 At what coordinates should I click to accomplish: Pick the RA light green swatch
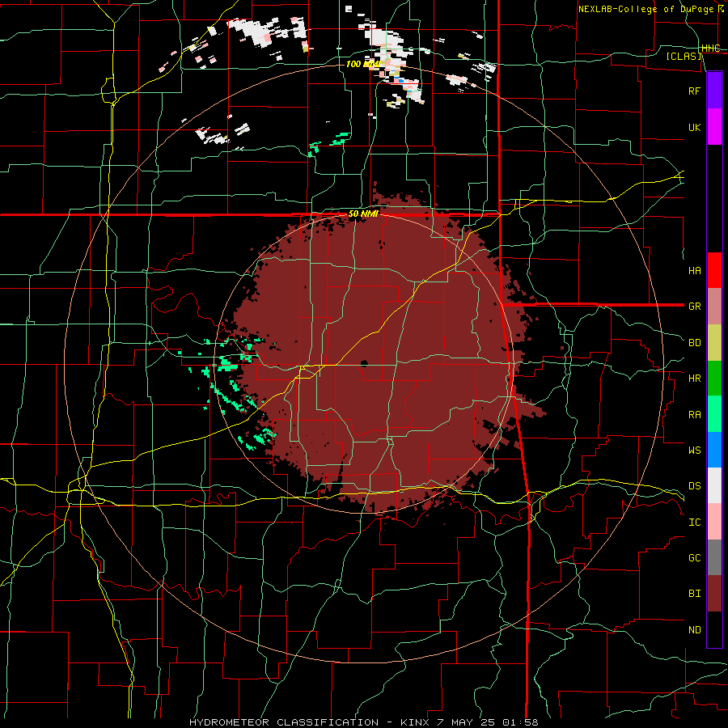(x=714, y=414)
